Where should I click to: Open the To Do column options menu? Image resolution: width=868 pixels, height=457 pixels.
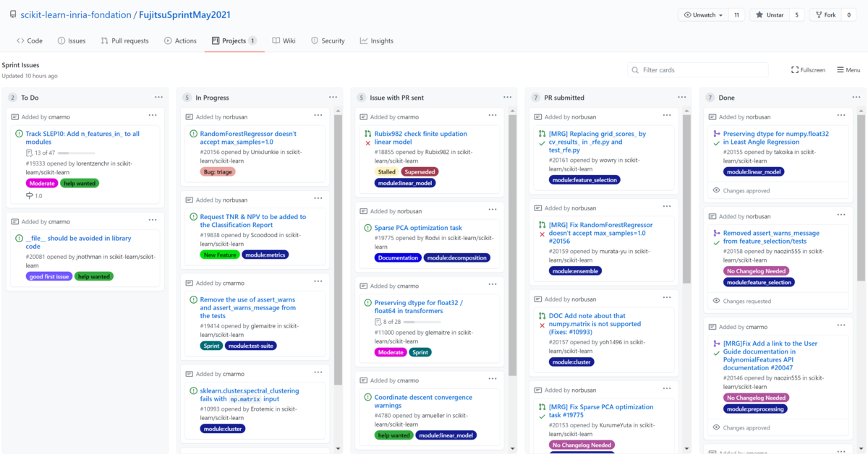click(x=158, y=98)
